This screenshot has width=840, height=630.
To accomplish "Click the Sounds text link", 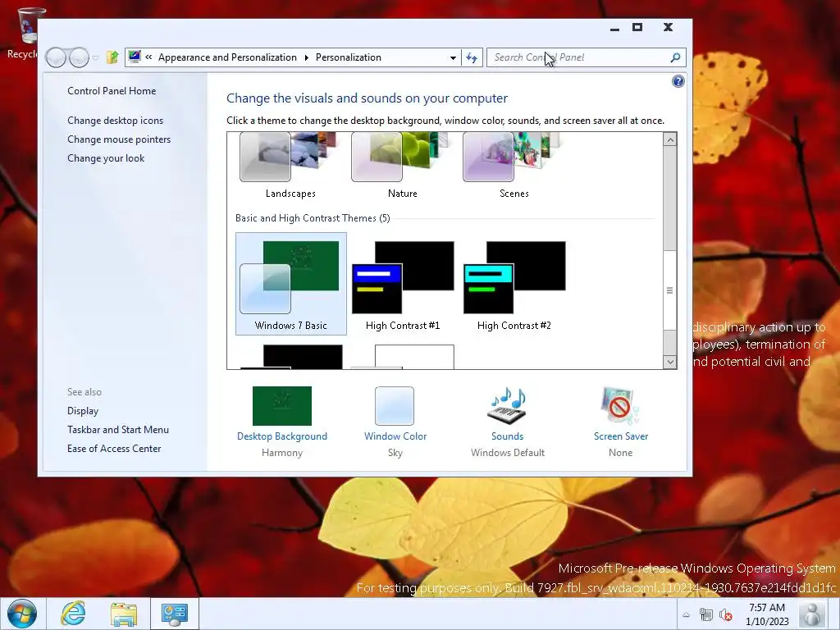I will pos(507,436).
